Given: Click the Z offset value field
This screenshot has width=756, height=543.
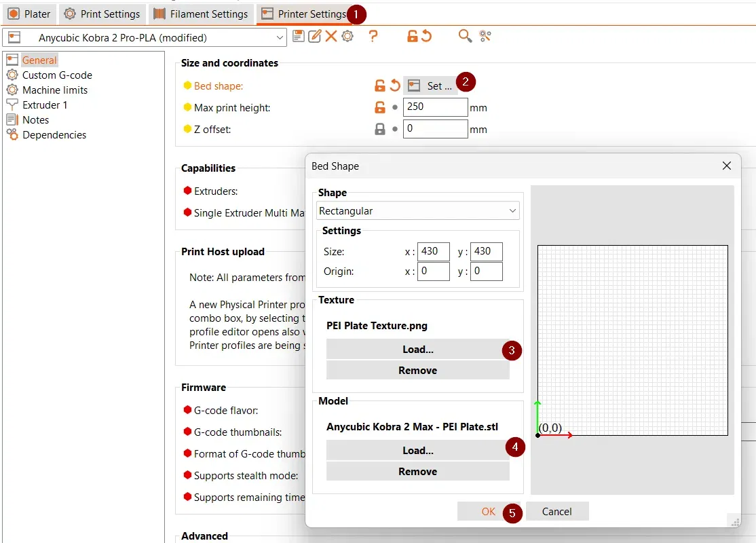Looking at the screenshot, I should [x=436, y=129].
